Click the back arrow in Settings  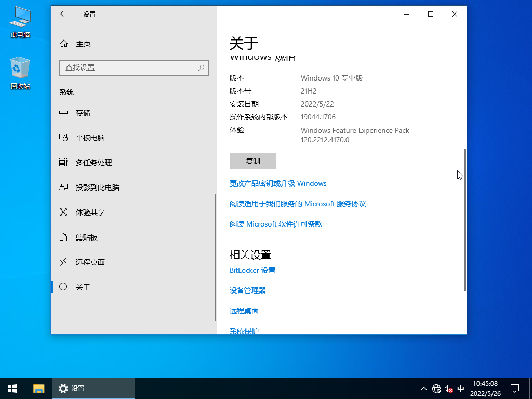[63, 14]
